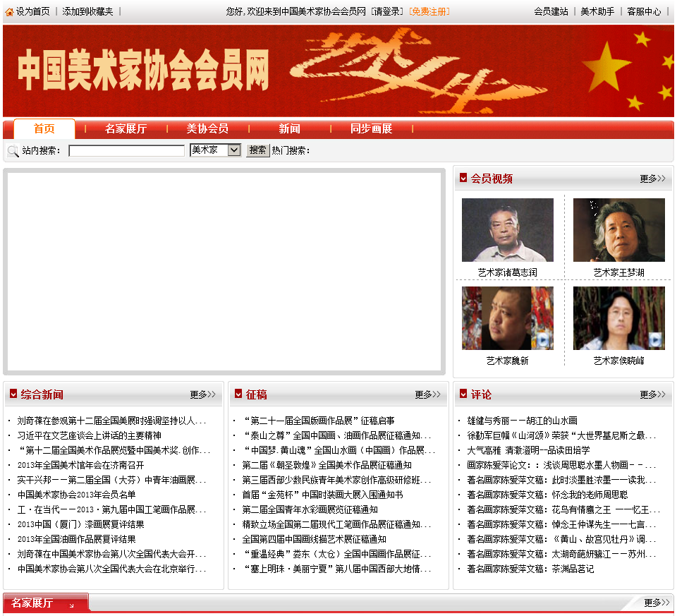The image size is (677, 616).
Task: Click the red arrow icon beside 会员视频
Action: [x=463, y=178]
